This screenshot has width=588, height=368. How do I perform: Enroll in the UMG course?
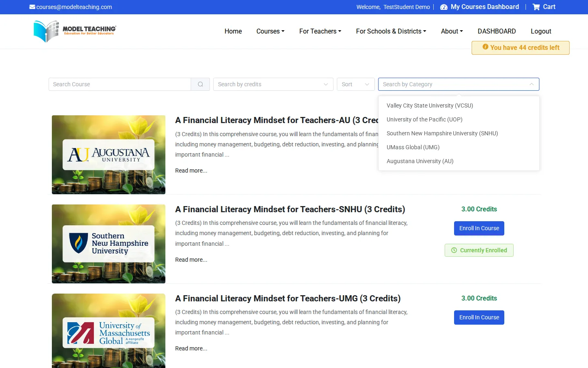coord(479,317)
